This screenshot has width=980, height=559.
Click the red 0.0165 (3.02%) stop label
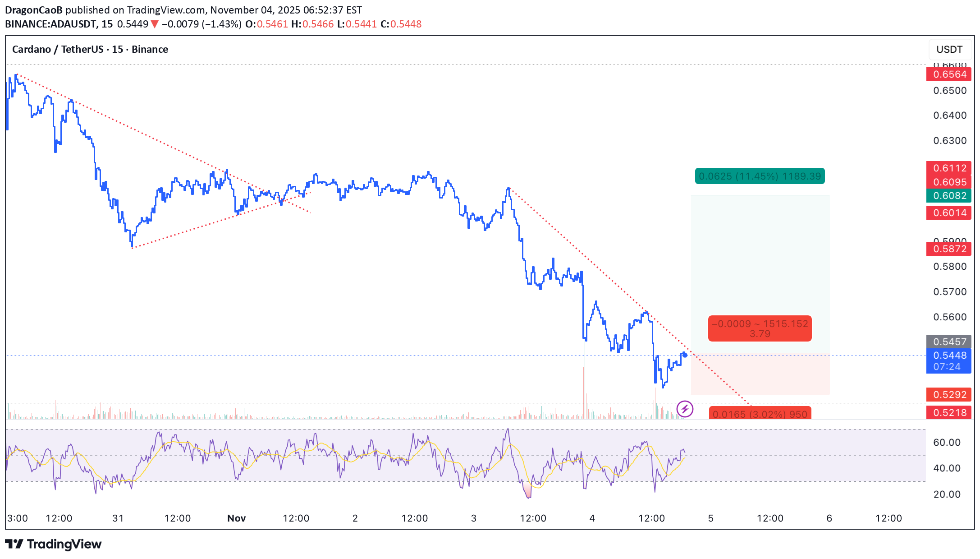click(760, 413)
